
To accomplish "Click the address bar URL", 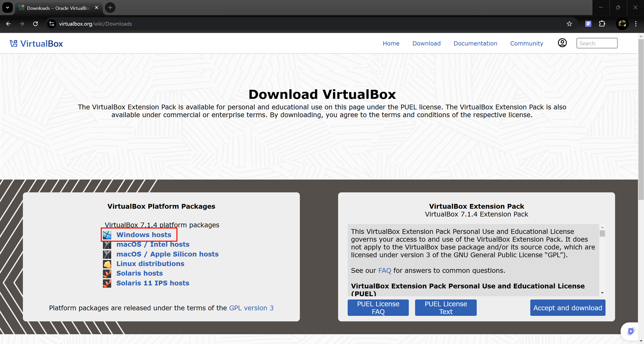I will [x=95, y=24].
